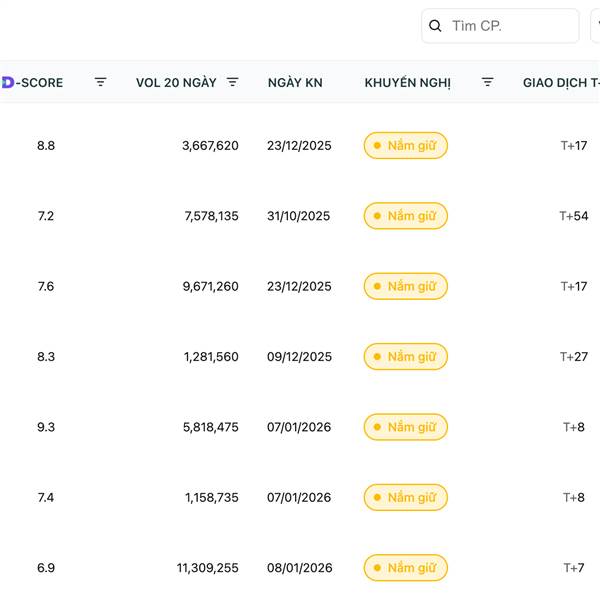Open the KHUYẾN NGHỊ filter icon
The height and width of the screenshot is (600, 600).
(x=487, y=82)
